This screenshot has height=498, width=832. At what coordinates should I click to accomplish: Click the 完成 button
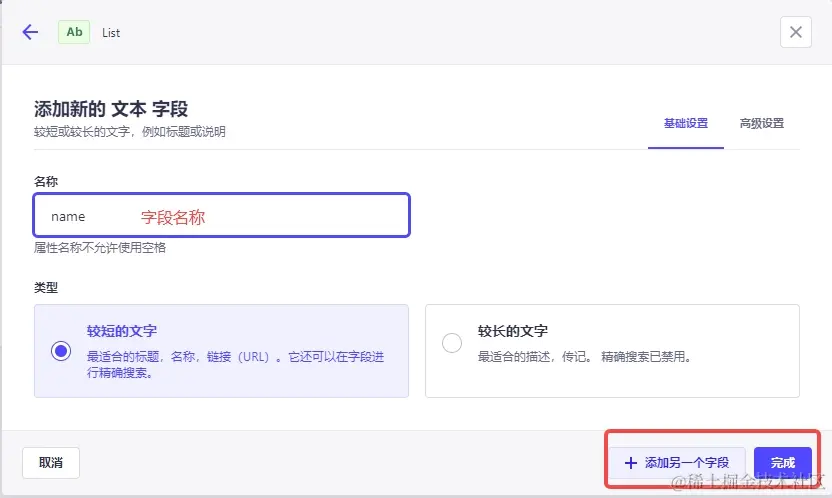pos(782,463)
